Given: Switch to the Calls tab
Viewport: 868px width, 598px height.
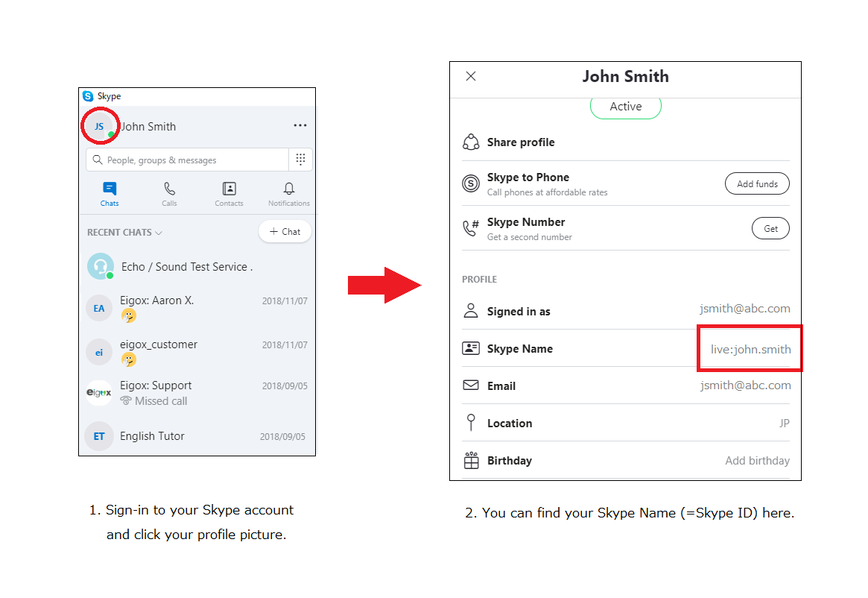Looking at the screenshot, I should click(169, 194).
